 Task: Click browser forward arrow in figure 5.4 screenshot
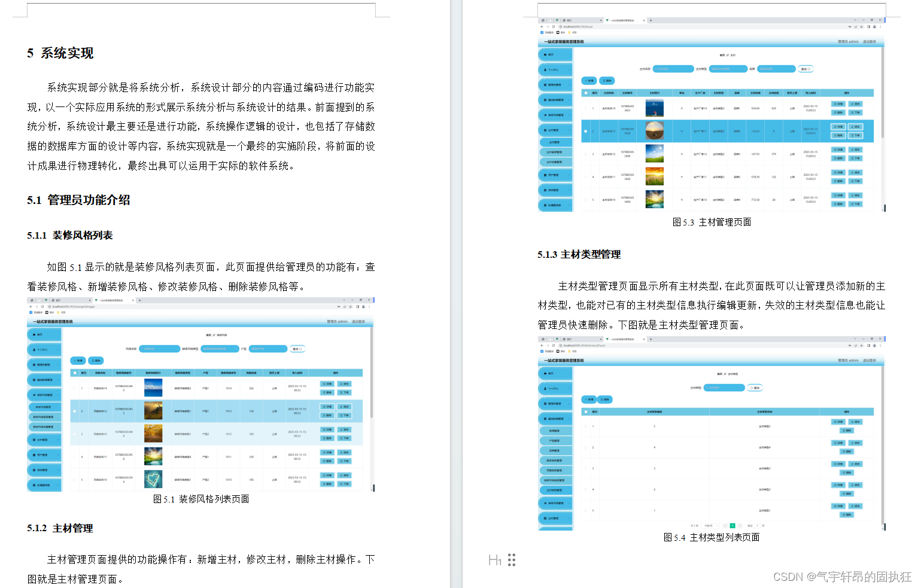tap(548, 345)
